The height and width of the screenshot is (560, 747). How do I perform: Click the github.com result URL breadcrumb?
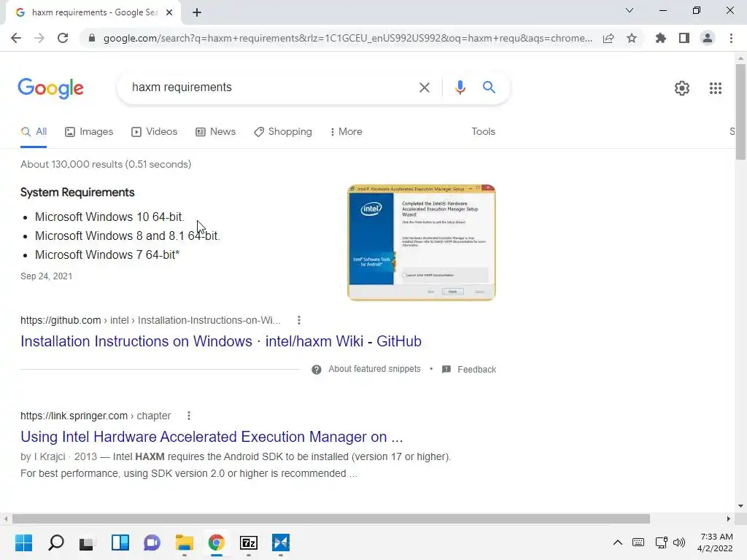[150, 321]
